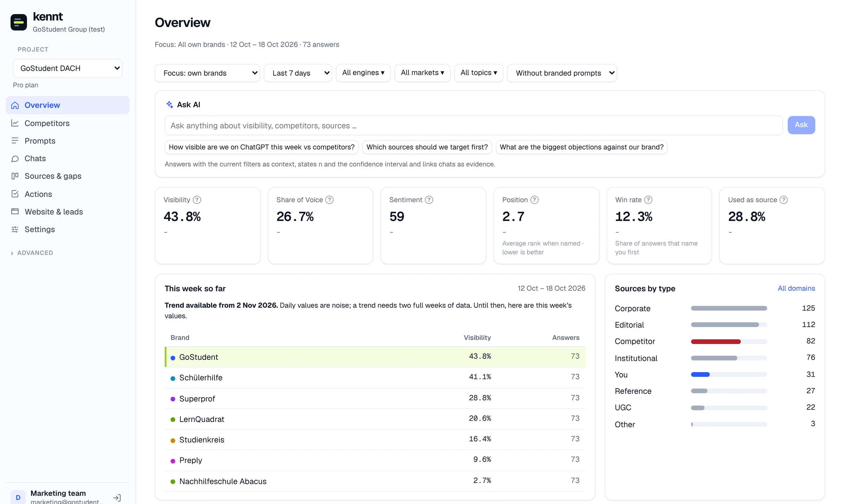The width and height of the screenshot is (844, 504).
Task: Click the Sources & gaps board icon
Action: (x=15, y=176)
